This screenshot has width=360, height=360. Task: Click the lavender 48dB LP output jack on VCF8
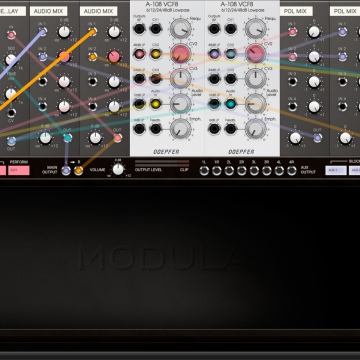click(214, 54)
